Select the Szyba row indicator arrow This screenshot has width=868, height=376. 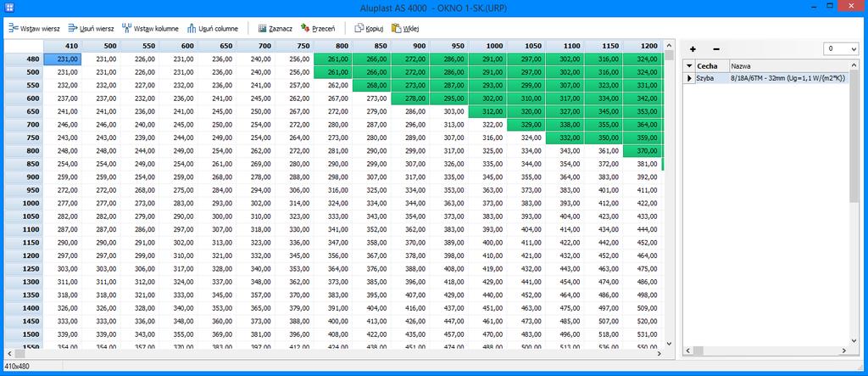tap(688, 79)
